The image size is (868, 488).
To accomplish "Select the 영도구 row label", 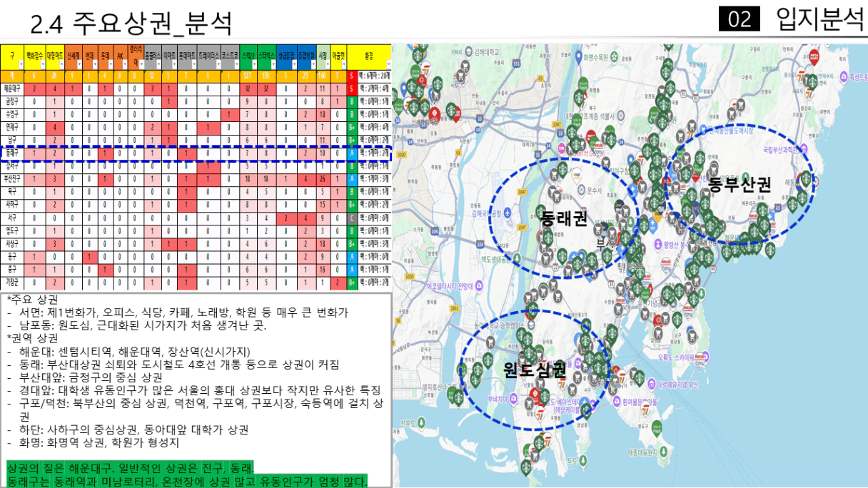I will [13, 231].
